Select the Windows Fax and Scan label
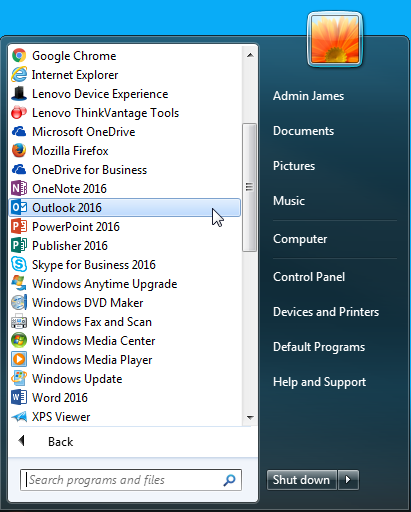This screenshot has height=512, width=411. (x=92, y=322)
